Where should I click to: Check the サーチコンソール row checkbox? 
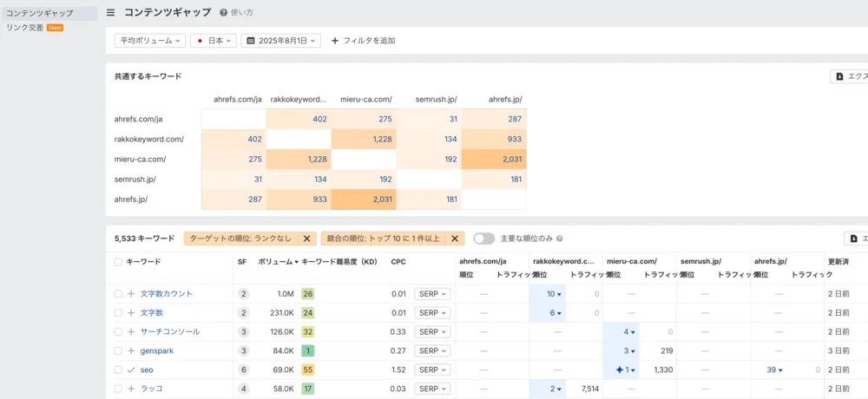118,331
